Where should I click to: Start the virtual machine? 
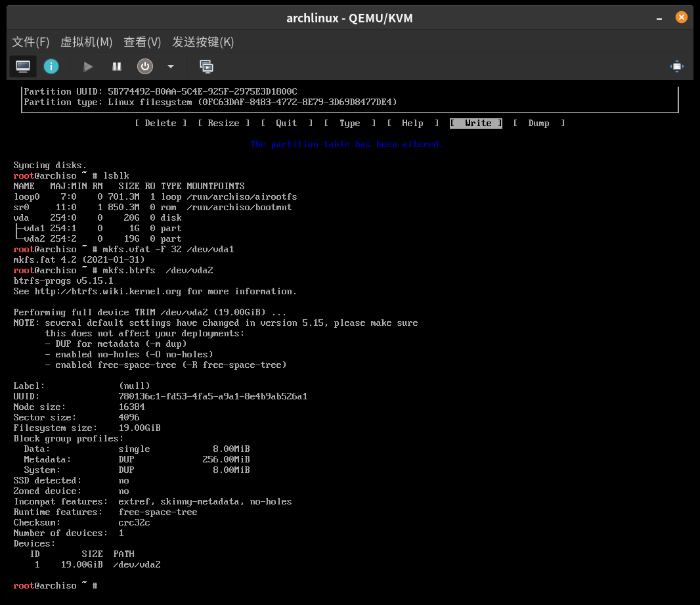[88, 66]
